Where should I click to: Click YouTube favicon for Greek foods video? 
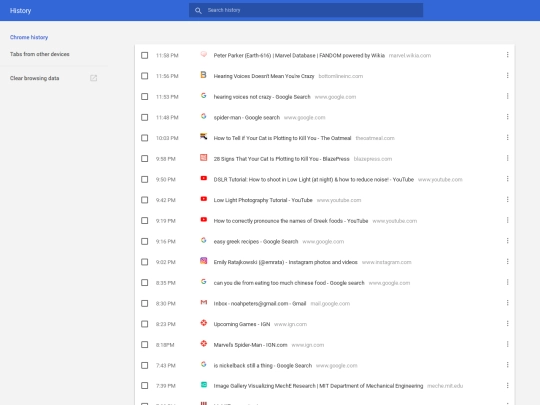(x=204, y=219)
